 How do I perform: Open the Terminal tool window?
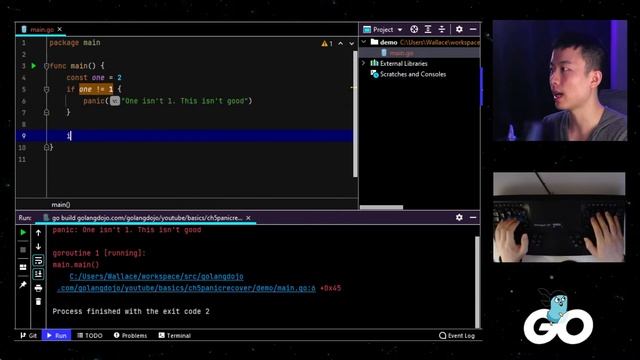[175, 336]
